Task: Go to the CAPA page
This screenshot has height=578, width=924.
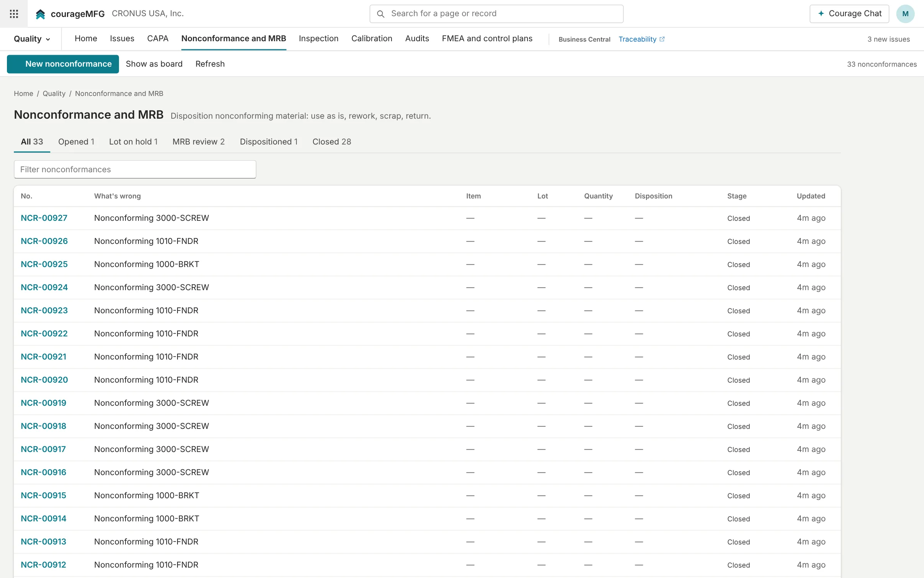Action: click(158, 39)
